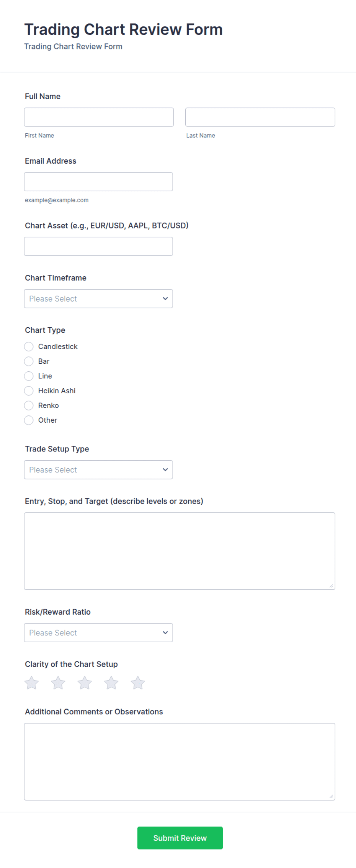
Task: Rate clarity with the first star
Action: click(31, 683)
